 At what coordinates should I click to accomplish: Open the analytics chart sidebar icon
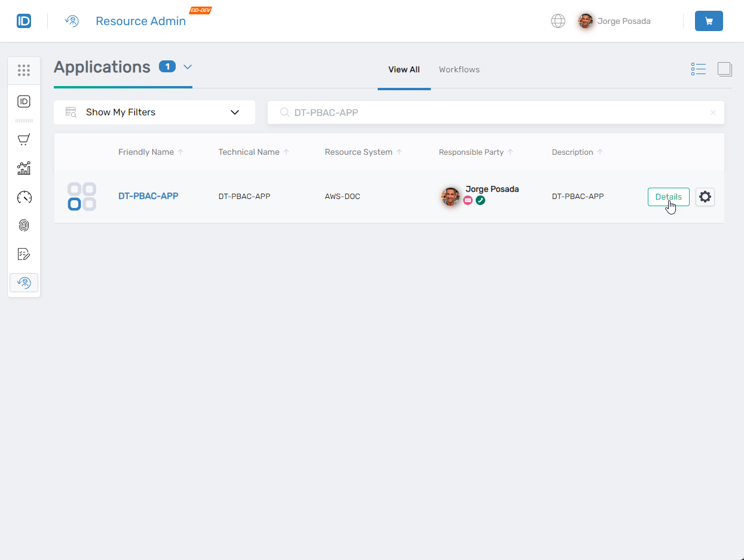(24, 169)
